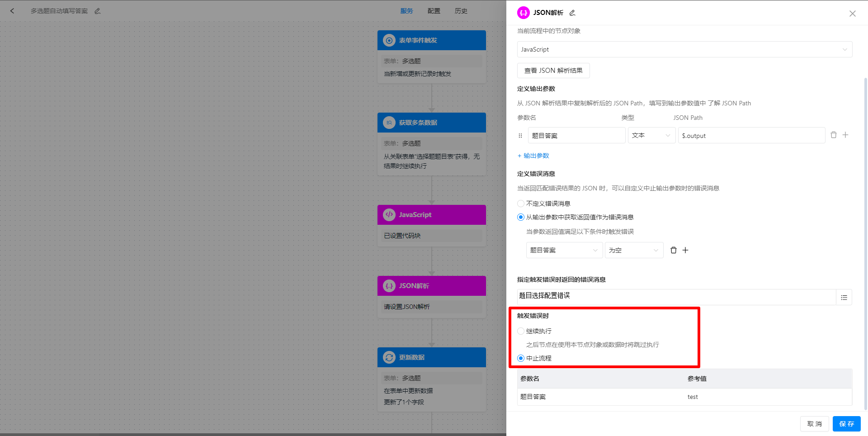
Task: Click the trash icon beside the JSON Path row
Action: click(x=834, y=135)
